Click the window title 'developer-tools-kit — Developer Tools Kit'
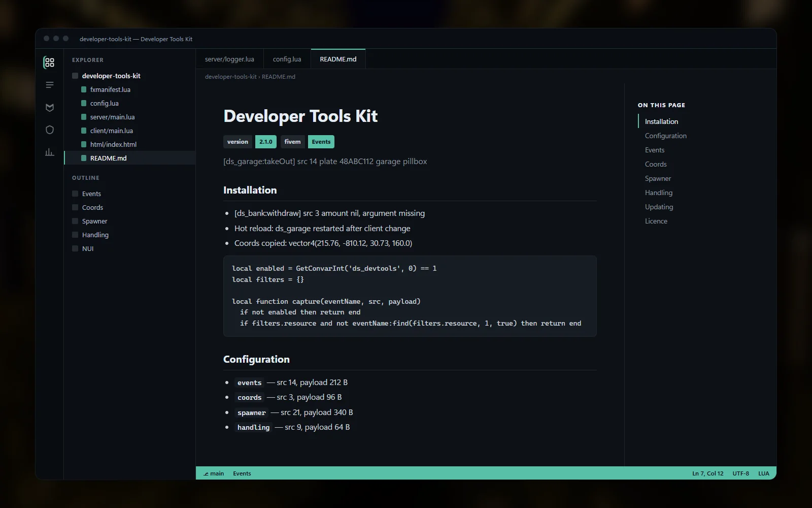Viewport: 812px width, 508px height. [x=136, y=39]
